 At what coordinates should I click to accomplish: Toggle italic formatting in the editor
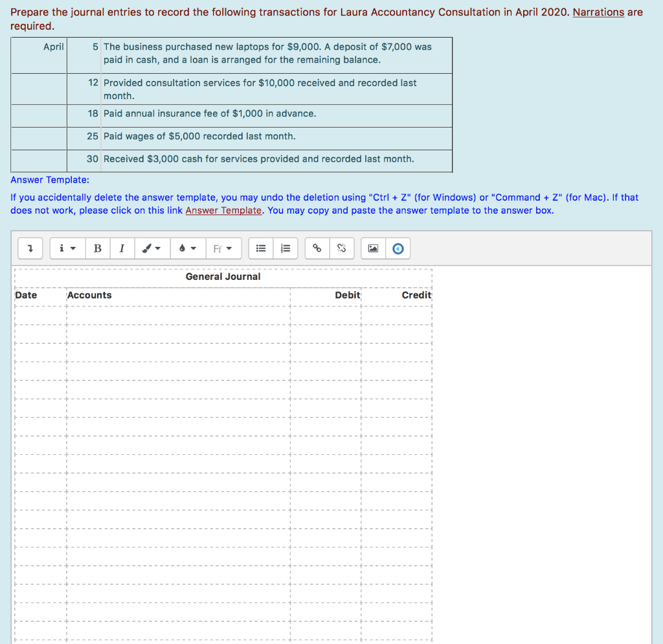coord(122,248)
